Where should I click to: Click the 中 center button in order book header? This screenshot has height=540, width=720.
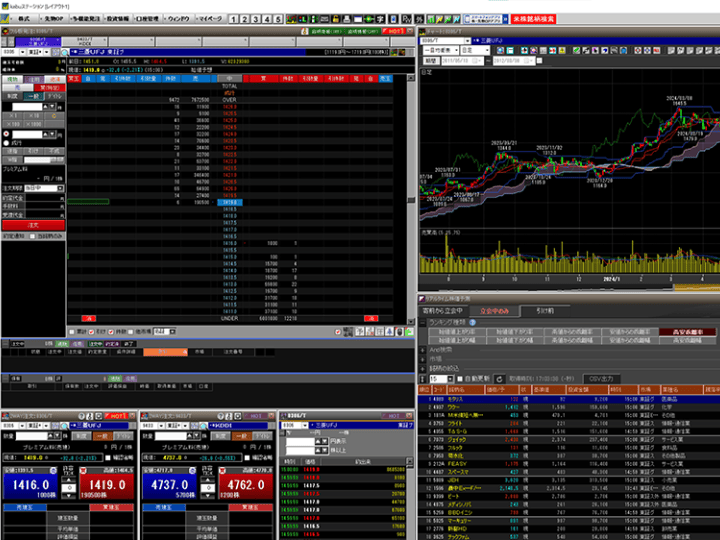[x=230, y=79]
